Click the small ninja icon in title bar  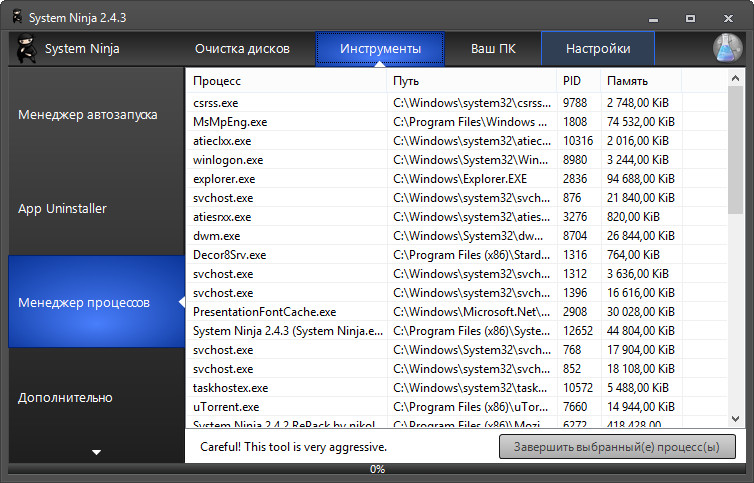(17, 17)
